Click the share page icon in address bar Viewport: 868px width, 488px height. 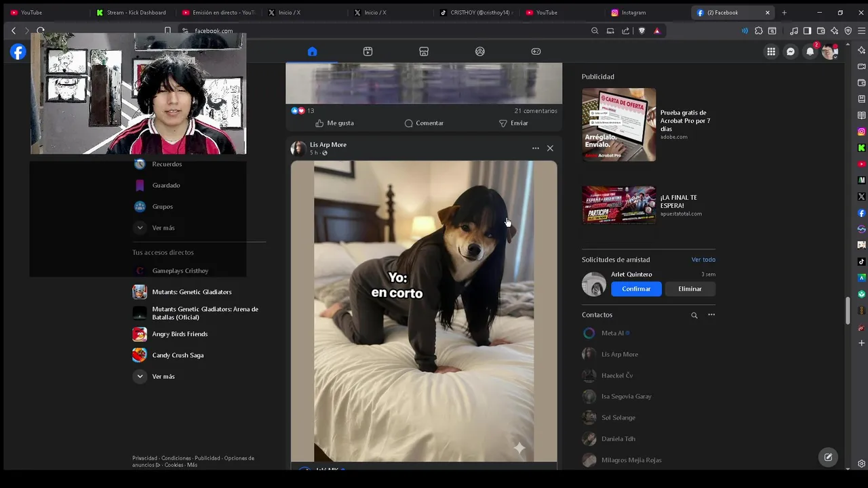coord(625,30)
